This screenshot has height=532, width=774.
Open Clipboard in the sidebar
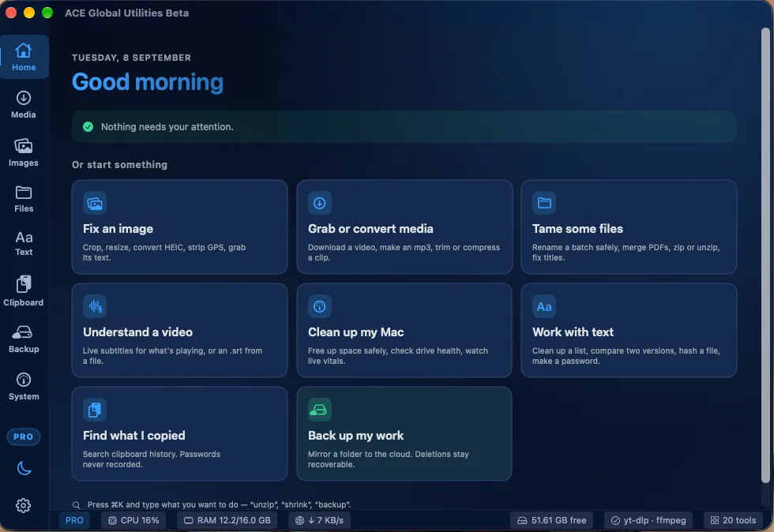click(x=24, y=291)
